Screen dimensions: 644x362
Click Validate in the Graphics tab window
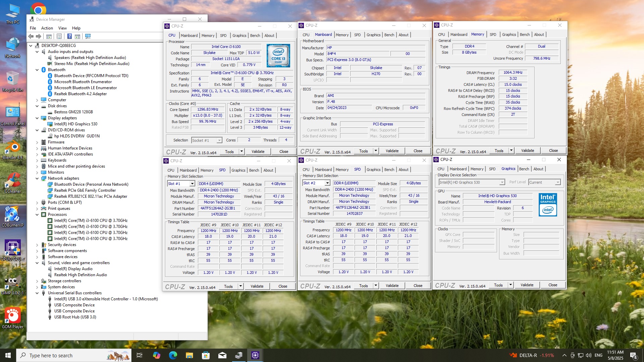(x=527, y=285)
